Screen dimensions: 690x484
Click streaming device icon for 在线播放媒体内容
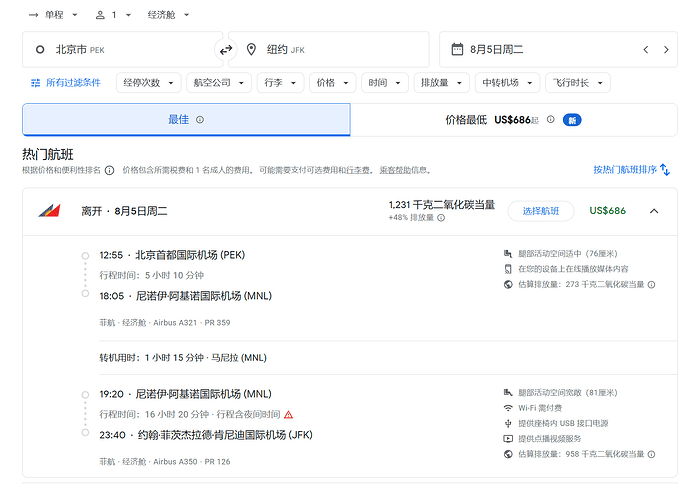[x=508, y=269]
